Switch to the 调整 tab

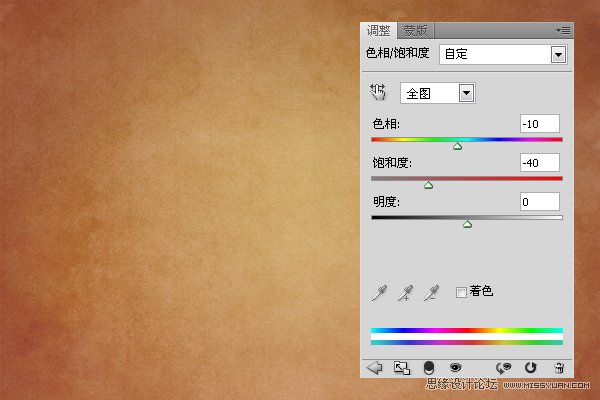coord(380,31)
